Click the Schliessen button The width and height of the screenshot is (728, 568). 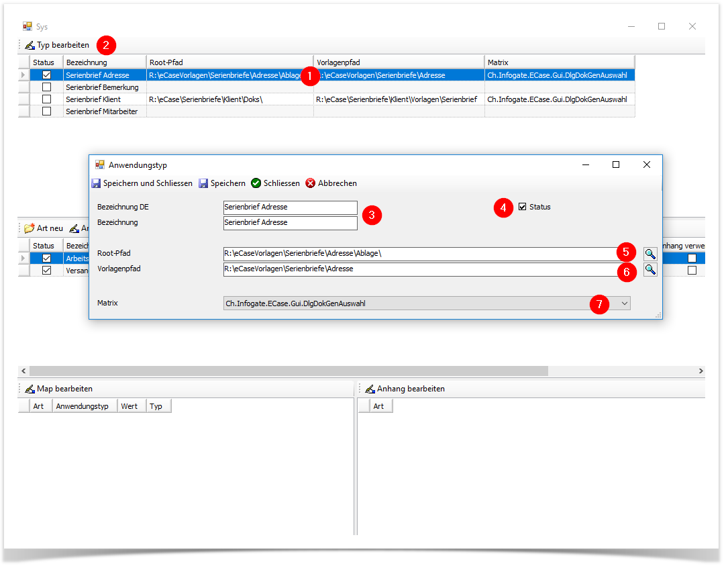[x=275, y=183]
